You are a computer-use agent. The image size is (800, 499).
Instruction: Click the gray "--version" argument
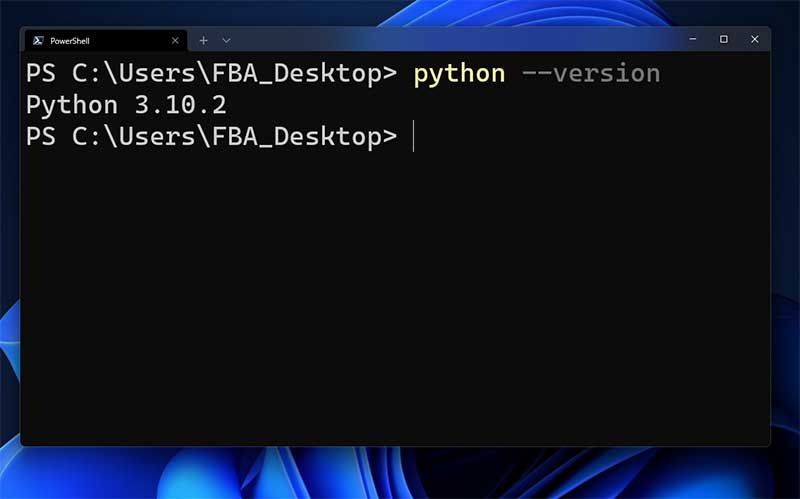tap(591, 74)
